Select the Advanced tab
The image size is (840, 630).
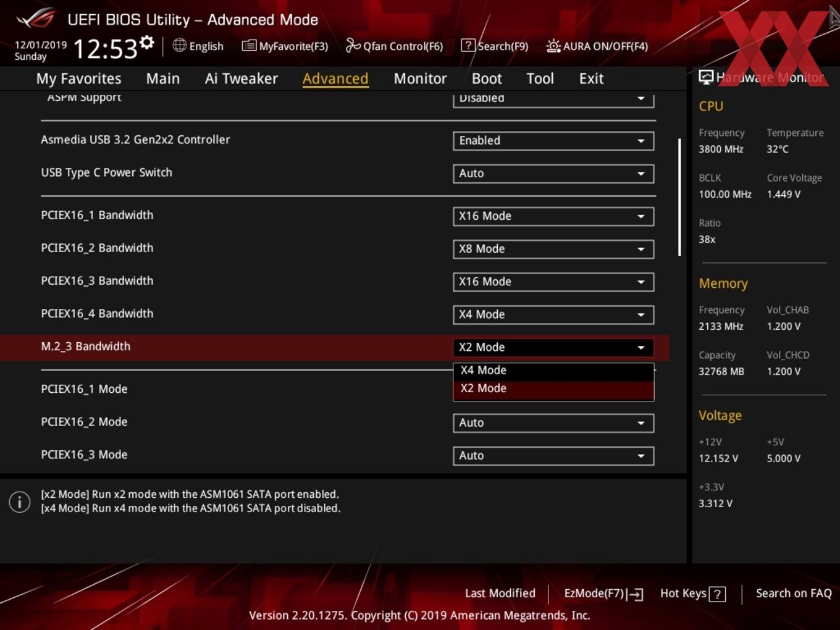pyautogui.click(x=335, y=78)
